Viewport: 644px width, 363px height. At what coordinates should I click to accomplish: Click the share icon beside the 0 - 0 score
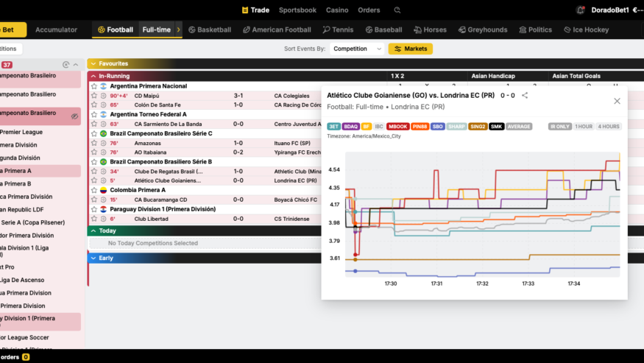(525, 95)
